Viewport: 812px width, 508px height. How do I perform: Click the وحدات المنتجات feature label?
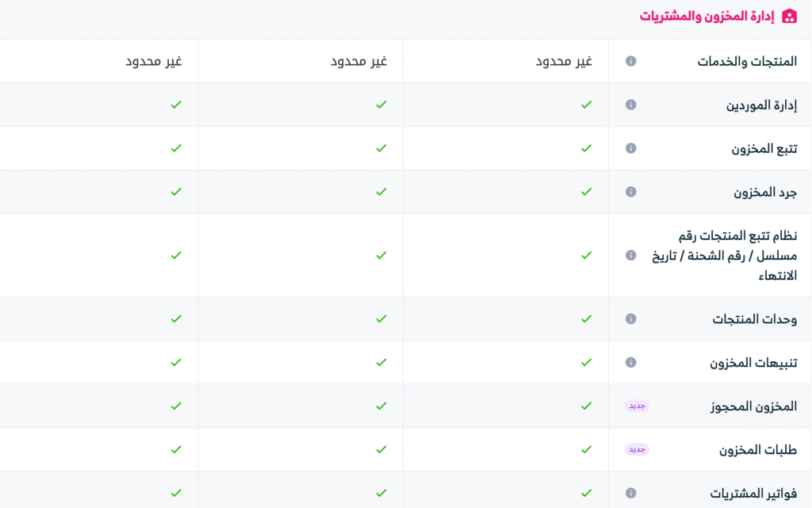754,319
